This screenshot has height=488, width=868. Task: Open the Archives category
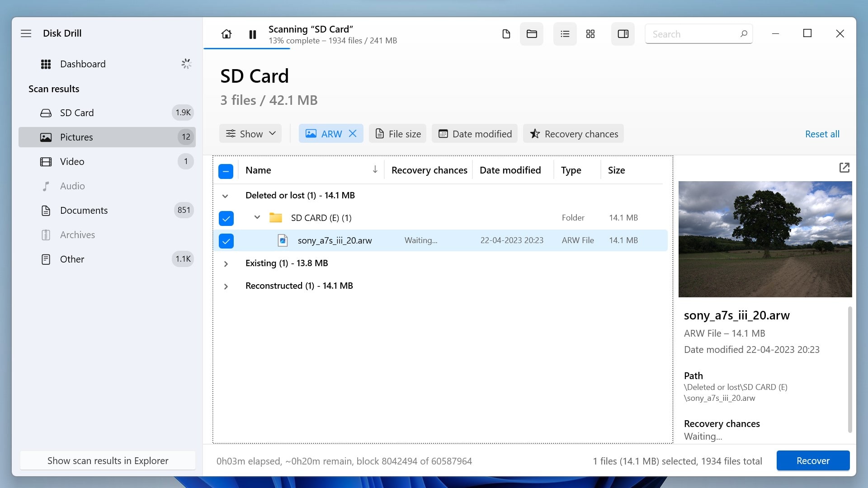tap(107, 235)
